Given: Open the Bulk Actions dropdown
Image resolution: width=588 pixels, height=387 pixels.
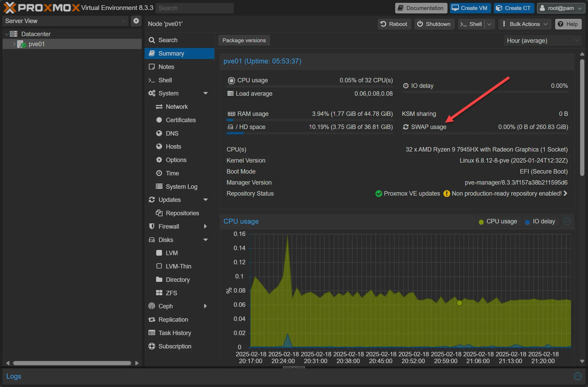Looking at the screenshot, I should (525, 24).
